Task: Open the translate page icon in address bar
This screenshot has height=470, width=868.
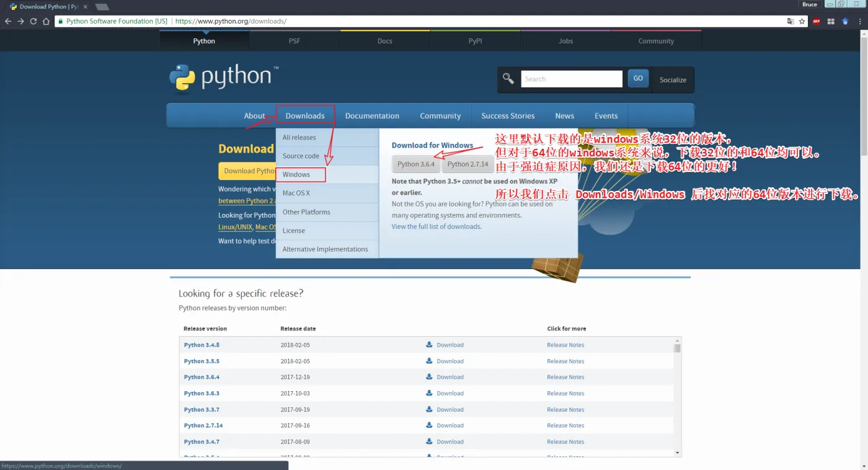Action: (790, 21)
